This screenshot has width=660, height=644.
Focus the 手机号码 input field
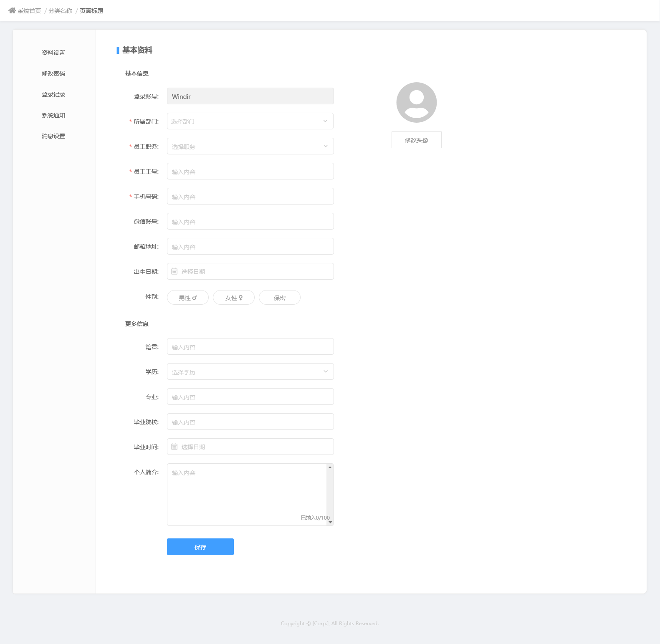tap(250, 196)
